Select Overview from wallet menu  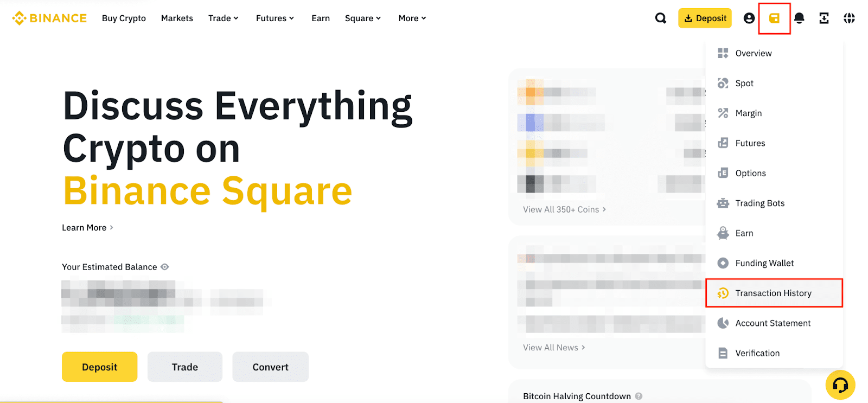point(774,53)
